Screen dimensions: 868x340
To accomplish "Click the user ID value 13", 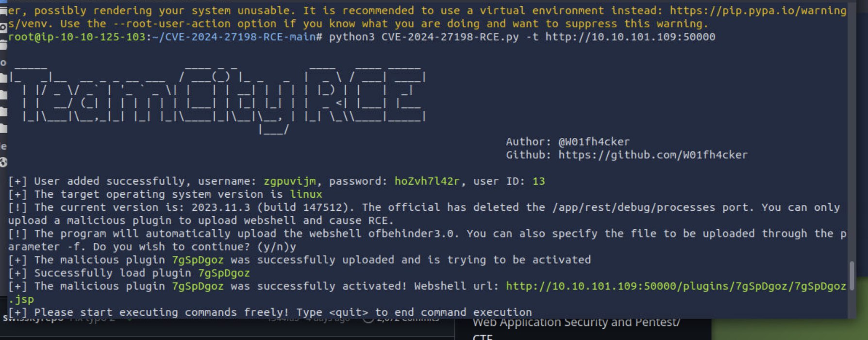I will (x=539, y=181).
